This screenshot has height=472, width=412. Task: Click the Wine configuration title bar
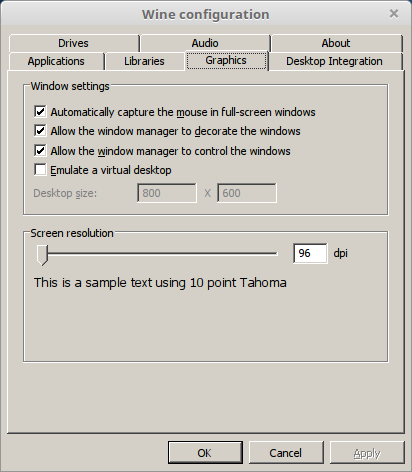[205, 14]
